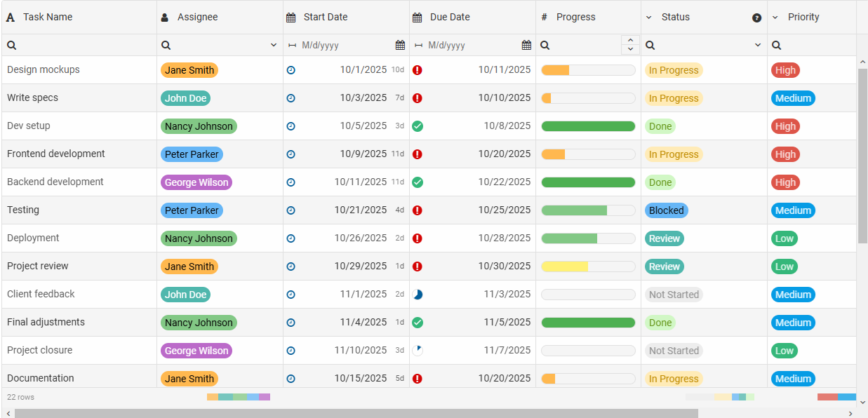Click the clock icon in Testing row
Image resolution: width=868 pixels, height=418 pixels.
pyautogui.click(x=291, y=210)
